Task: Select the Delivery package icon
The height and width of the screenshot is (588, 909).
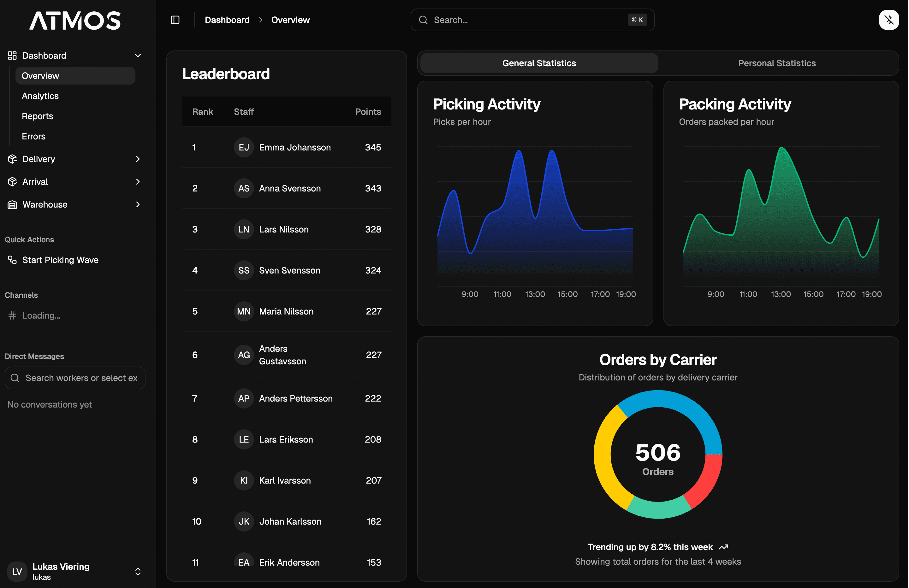Action: (x=12, y=159)
